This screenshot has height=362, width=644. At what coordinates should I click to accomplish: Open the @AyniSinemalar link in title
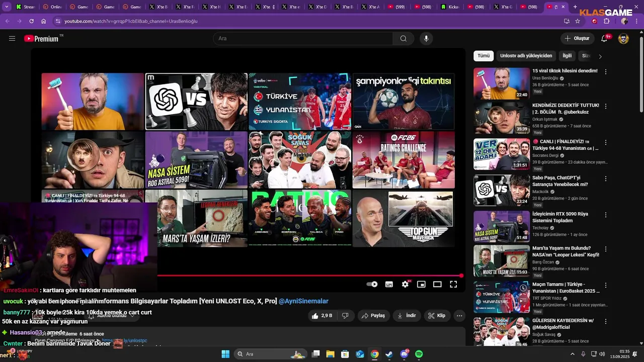pos(303,301)
